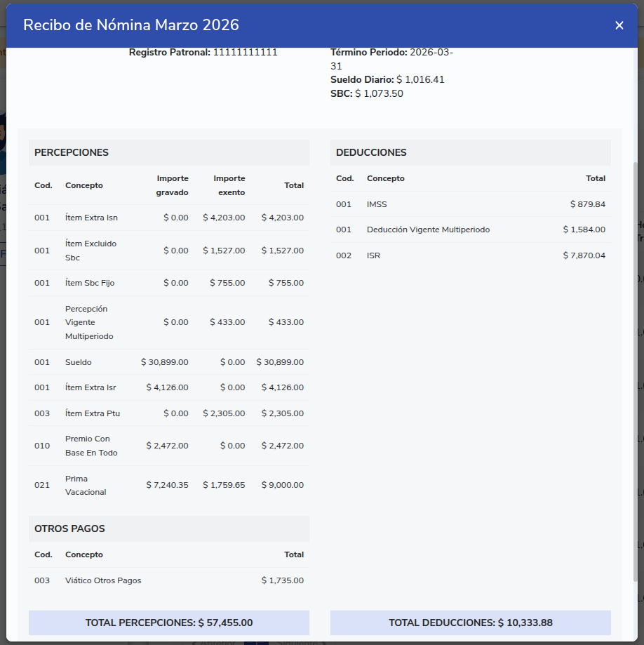644x645 pixels.
Task: Click the Total Deducciones summary bar
Action: pos(470,623)
